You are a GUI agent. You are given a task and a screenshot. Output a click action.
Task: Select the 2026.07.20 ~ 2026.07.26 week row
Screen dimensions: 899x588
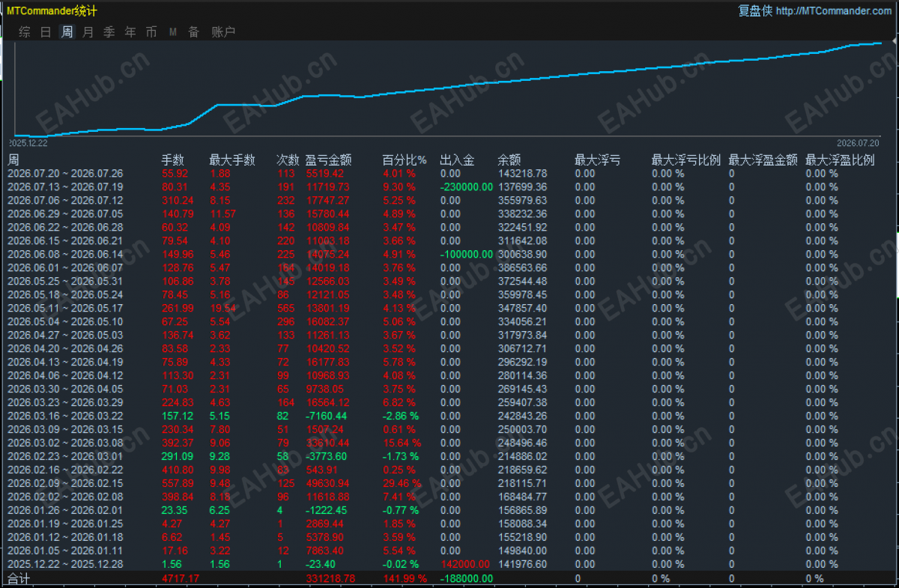click(449, 173)
